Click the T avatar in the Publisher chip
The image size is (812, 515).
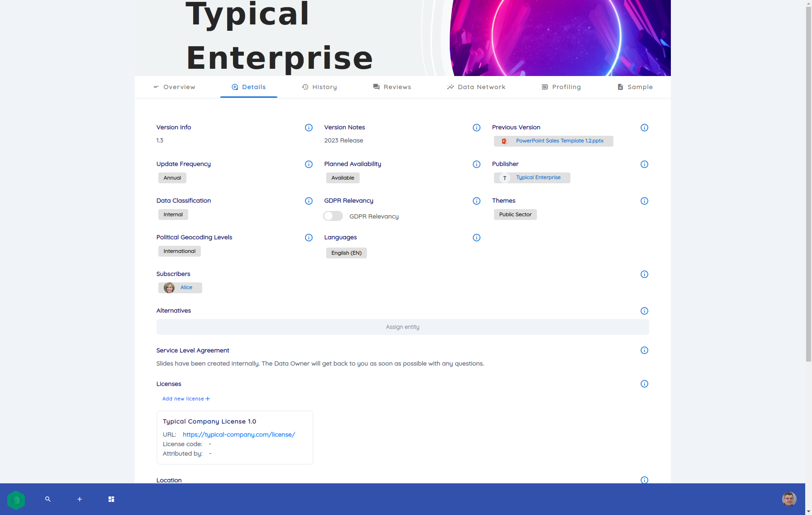[505, 178]
